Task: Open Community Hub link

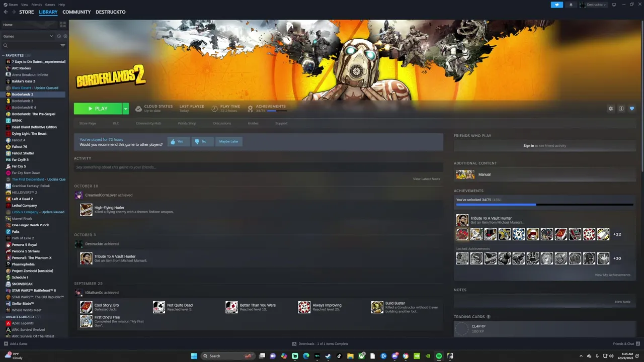Action: (x=148, y=123)
